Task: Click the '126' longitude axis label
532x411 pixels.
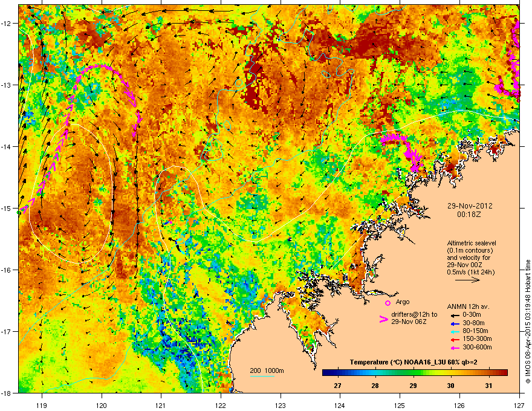Action: (x=459, y=405)
